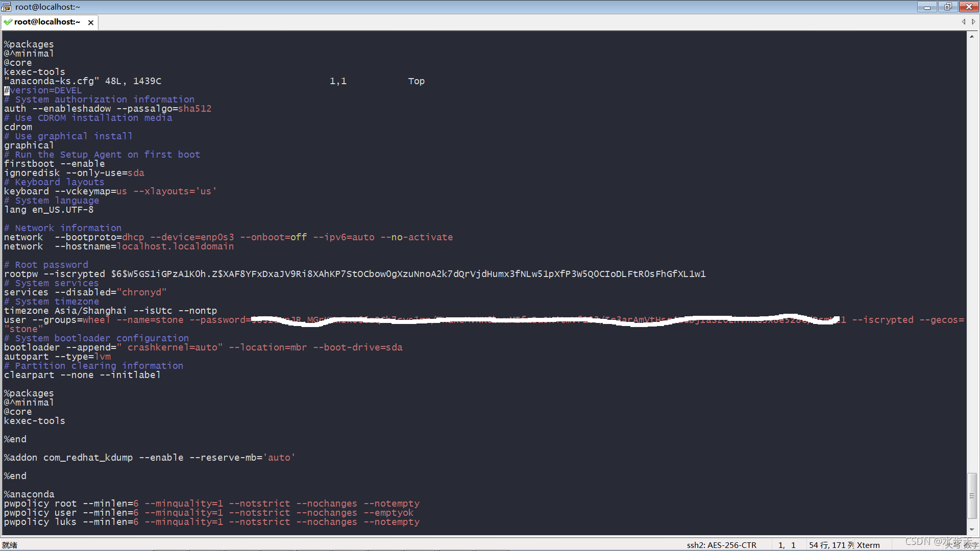This screenshot has height=551, width=980.
Task: Click 'auth --enableshadow --passalgo=sha512' line
Action: pos(108,109)
